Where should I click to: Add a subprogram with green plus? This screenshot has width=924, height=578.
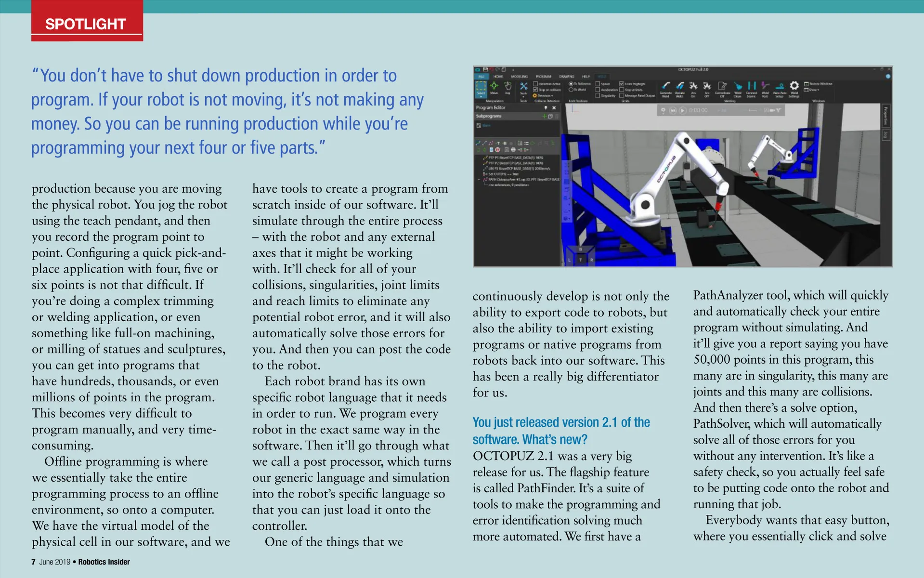[x=545, y=116]
